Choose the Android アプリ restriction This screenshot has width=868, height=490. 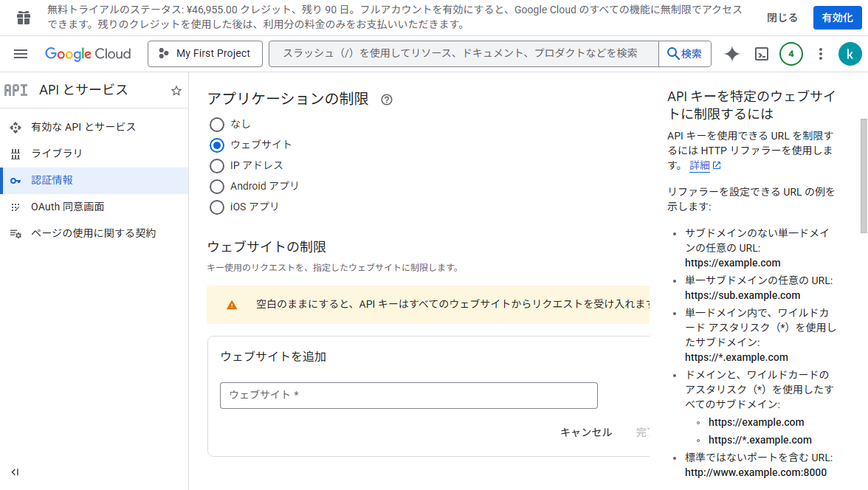click(x=217, y=186)
